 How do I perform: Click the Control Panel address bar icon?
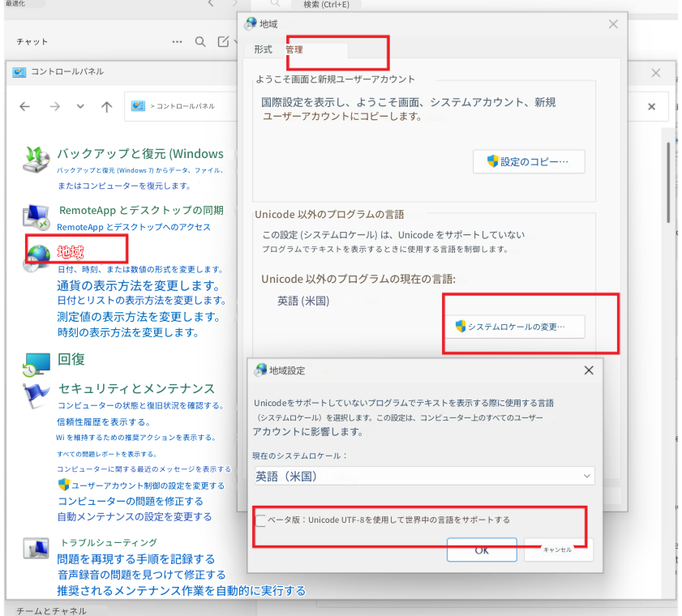click(x=138, y=106)
